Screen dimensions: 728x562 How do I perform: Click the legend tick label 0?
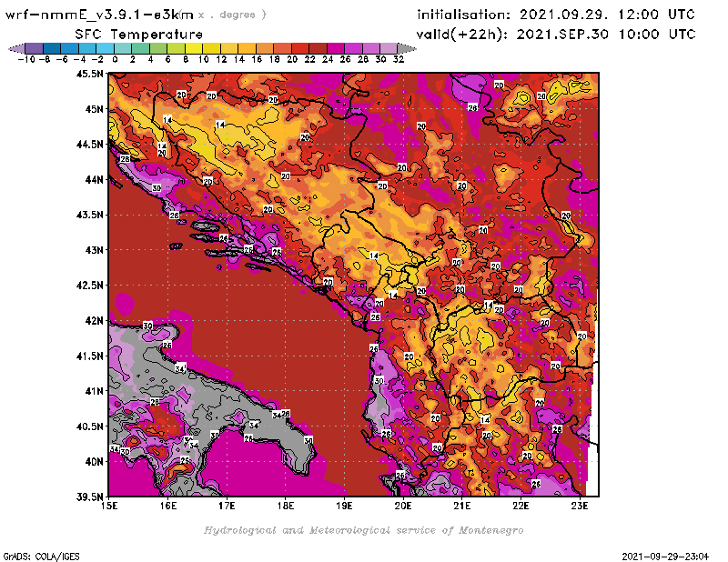pyautogui.click(x=115, y=59)
